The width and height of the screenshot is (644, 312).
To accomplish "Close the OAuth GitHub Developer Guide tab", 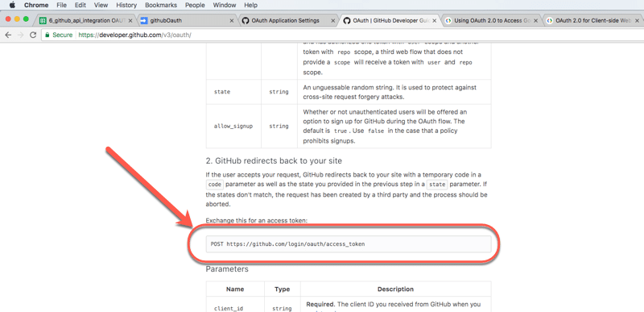I will (435, 20).
